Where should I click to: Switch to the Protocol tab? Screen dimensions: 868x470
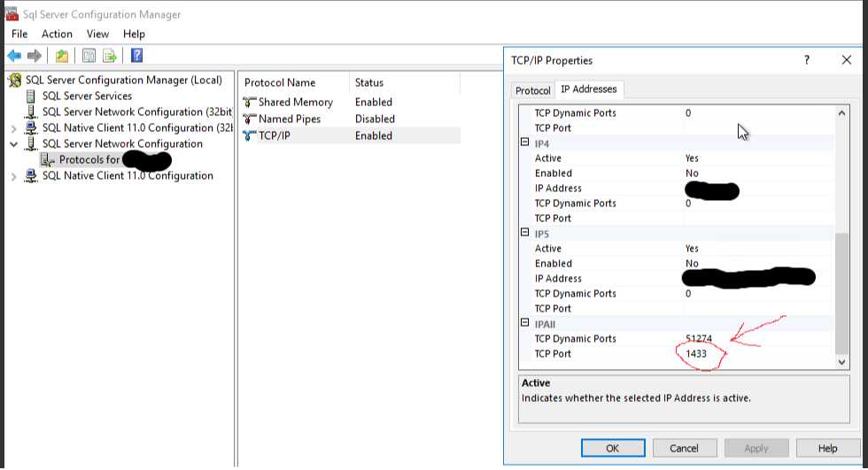tap(532, 90)
